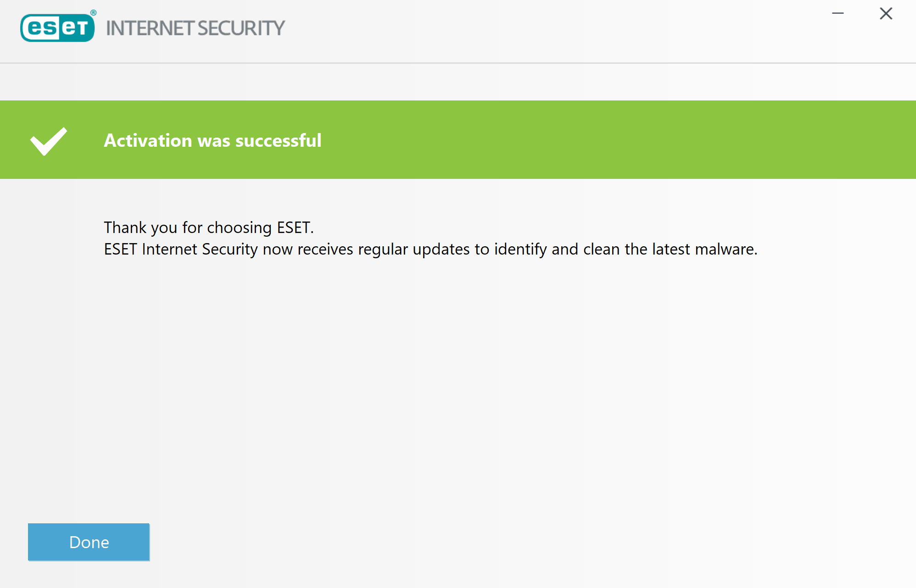Click the teal ESET logo

click(x=58, y=28)
